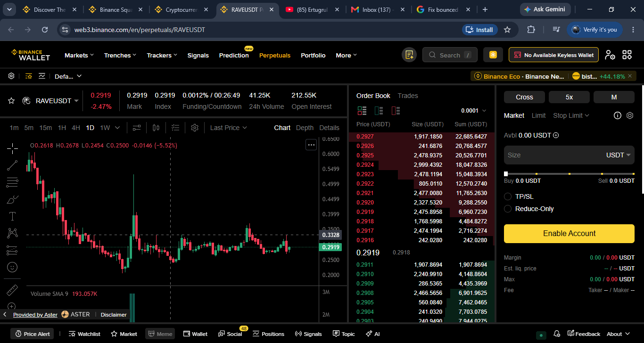Change the 5x leverage button

click(569, 97)
